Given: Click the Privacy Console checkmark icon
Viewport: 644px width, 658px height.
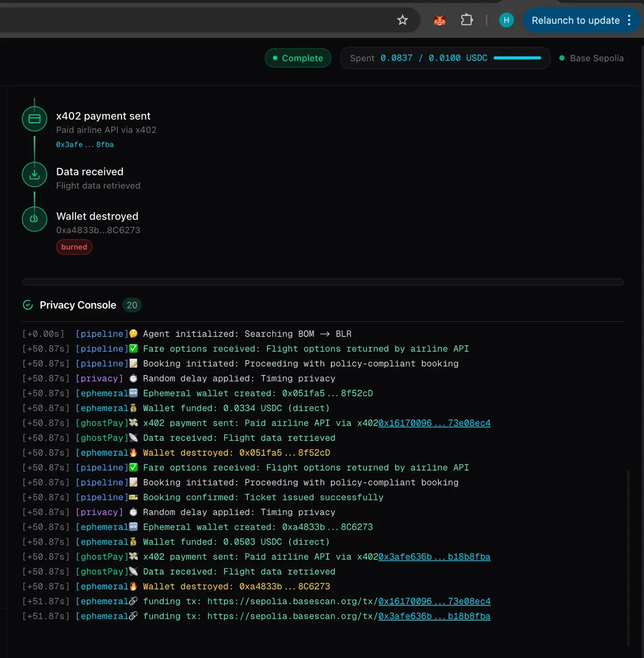Looking at the screenshot, I should [28, 305].
